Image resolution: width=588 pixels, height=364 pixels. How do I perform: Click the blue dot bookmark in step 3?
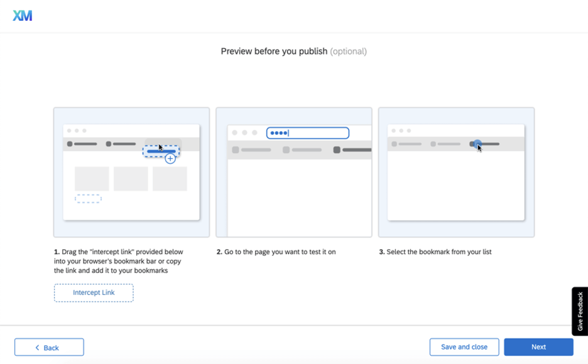point(477,144)
